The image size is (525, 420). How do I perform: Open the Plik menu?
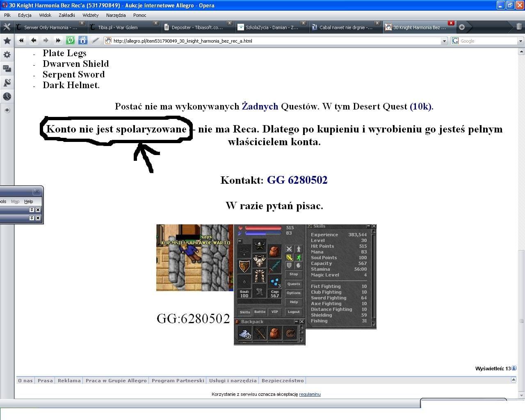click(7, 15)
